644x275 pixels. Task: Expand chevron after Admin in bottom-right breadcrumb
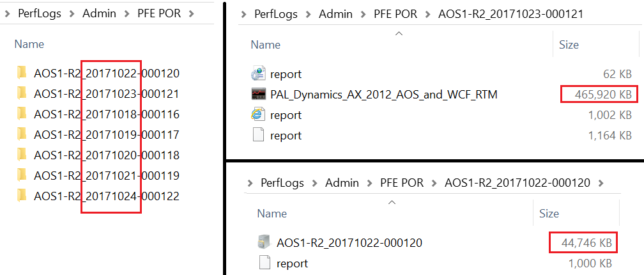coord(370,183)
